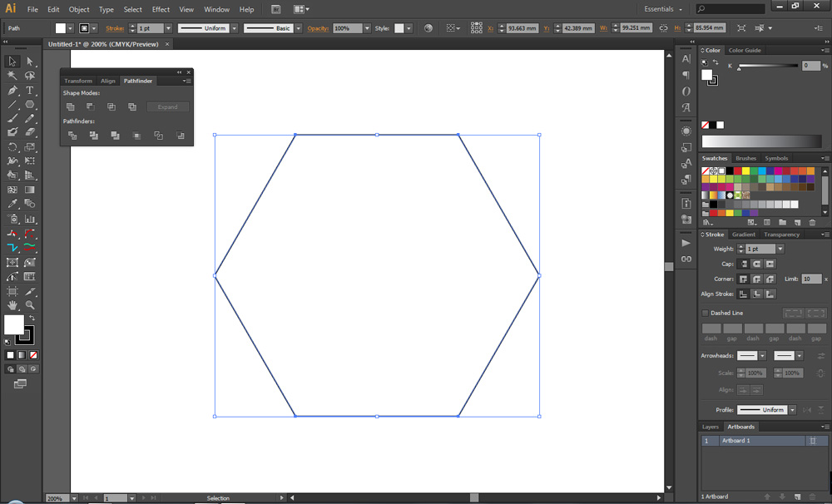
Task: Click the K slider in Color panel
Action: 767,66
